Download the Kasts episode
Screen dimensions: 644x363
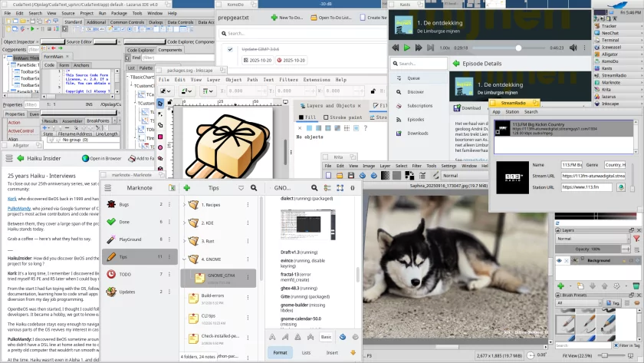467,108
